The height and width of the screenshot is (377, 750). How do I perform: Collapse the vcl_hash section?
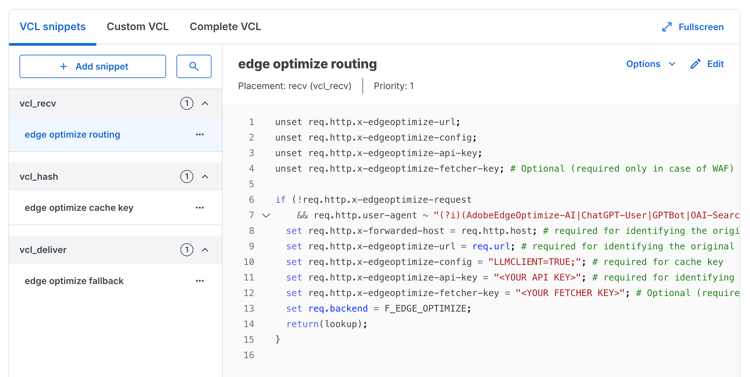[205, 177]
